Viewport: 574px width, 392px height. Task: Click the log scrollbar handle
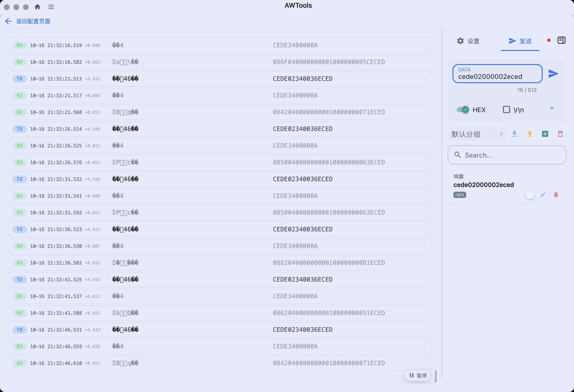point(436,376)
